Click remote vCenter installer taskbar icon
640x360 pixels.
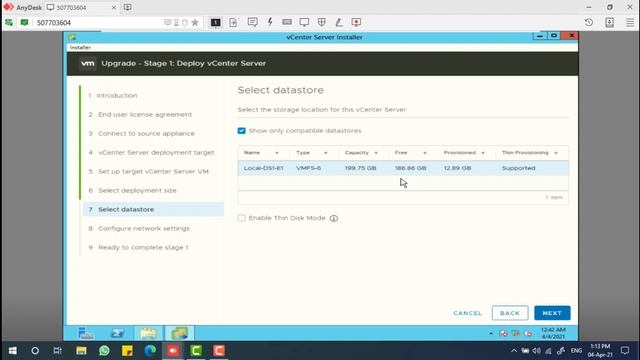[x=179, y=333]
